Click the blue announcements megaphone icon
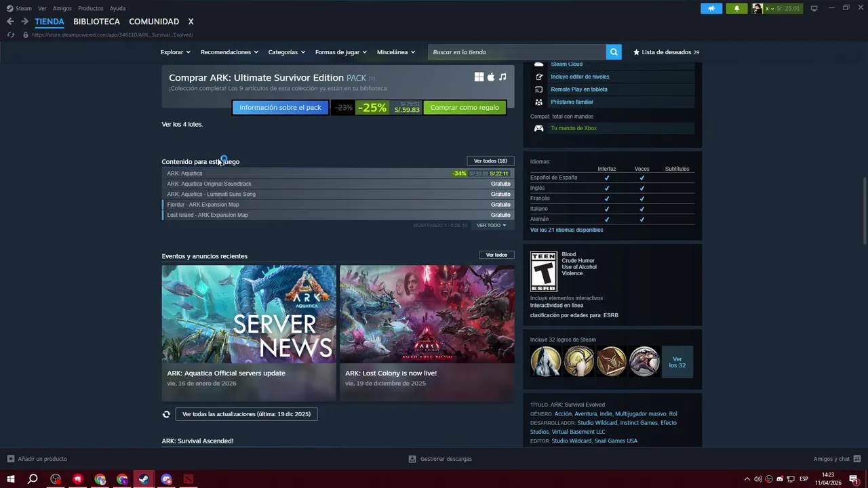 click(x=711, y=8)
